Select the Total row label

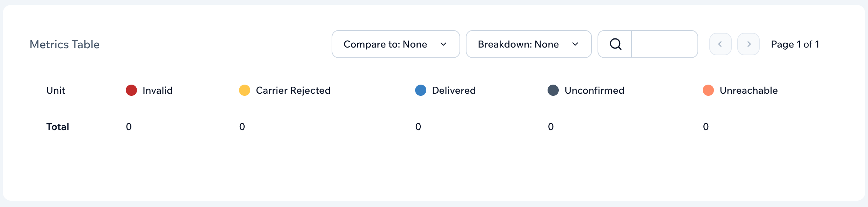pos(58,127)
